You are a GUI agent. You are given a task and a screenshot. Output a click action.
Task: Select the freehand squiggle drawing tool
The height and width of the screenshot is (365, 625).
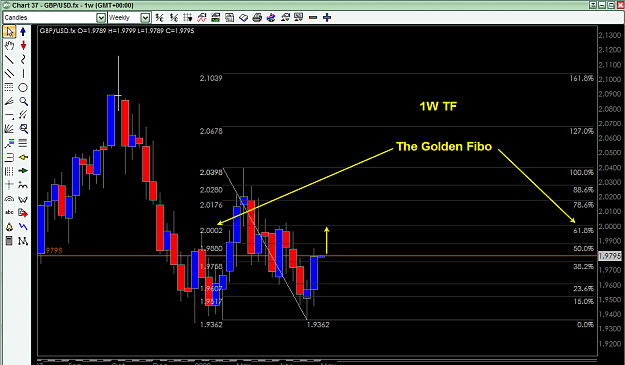pyautogui.click(x=23, y=60)
